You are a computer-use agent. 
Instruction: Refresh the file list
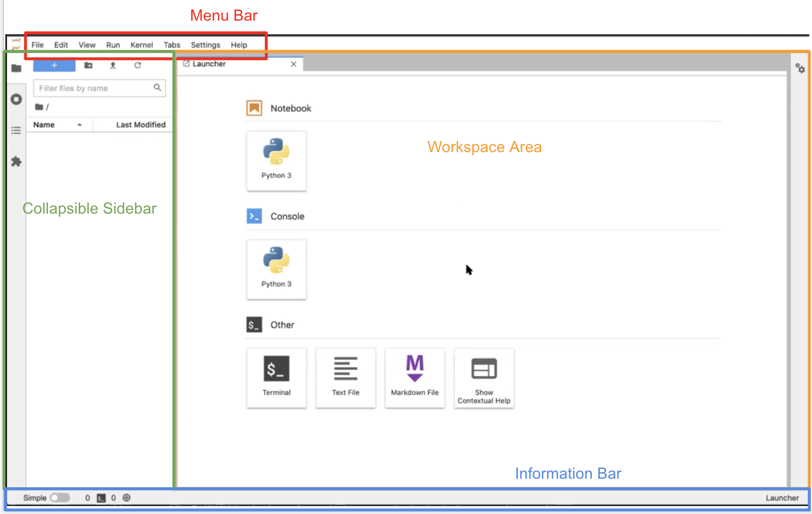pyautogui.click(x=138, y=66)
